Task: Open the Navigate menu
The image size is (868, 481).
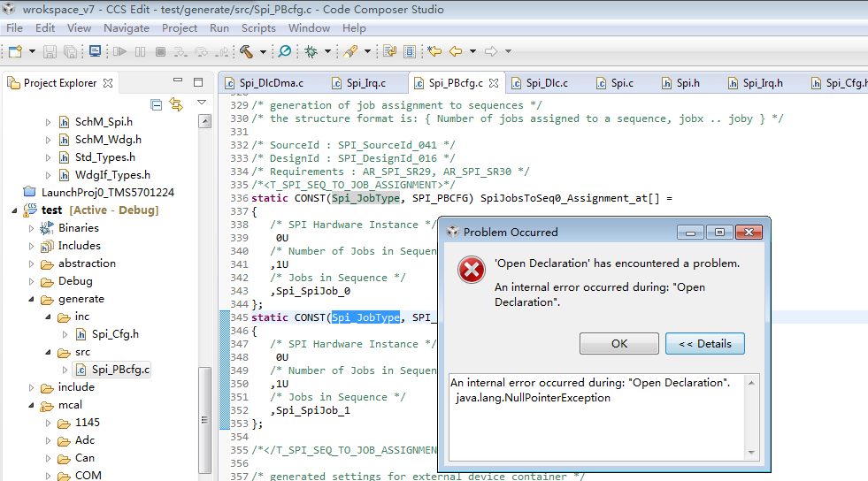Action: tap(127, 28)
